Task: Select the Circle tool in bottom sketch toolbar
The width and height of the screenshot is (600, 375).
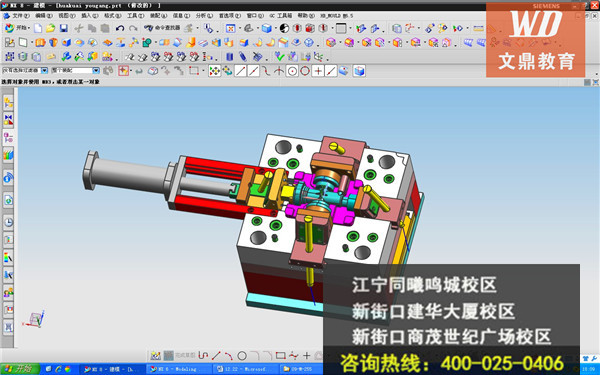Action: click(x=242, y=356)
